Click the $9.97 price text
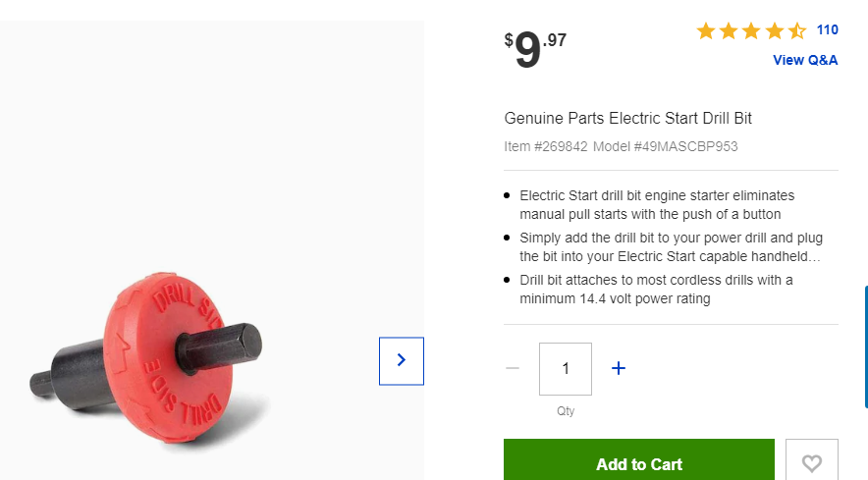868x480 pixels. click(535, 49)
